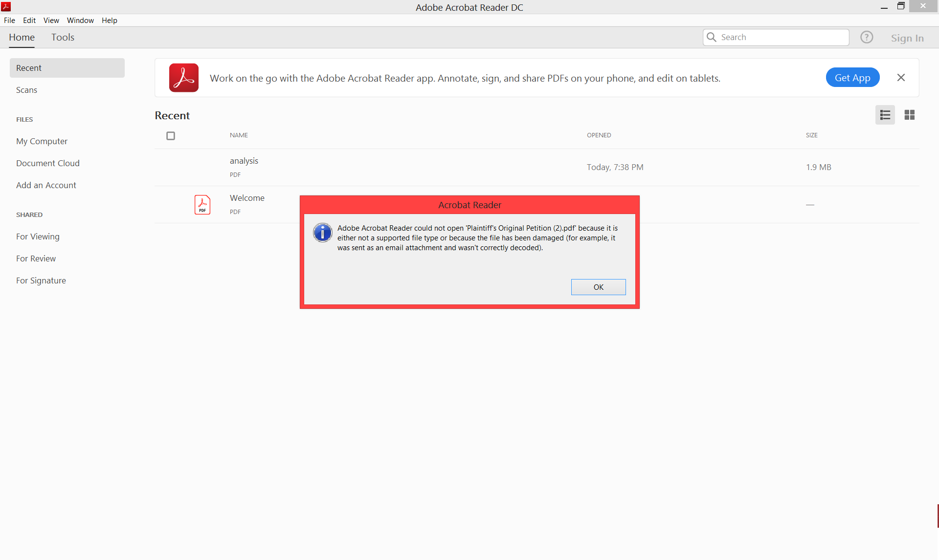939x560 pixels.
Task: Sort by NAME column header
Action: point(239,135)
